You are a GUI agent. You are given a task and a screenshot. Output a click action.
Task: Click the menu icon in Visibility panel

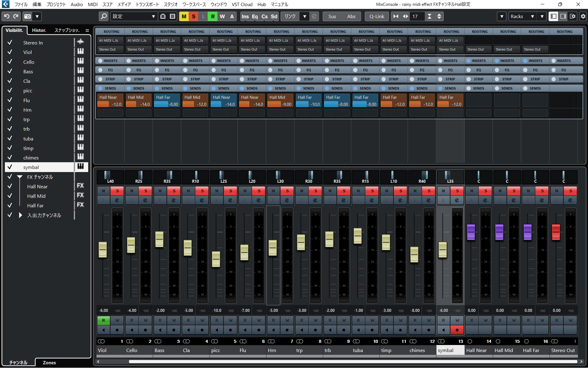(87, 30)
